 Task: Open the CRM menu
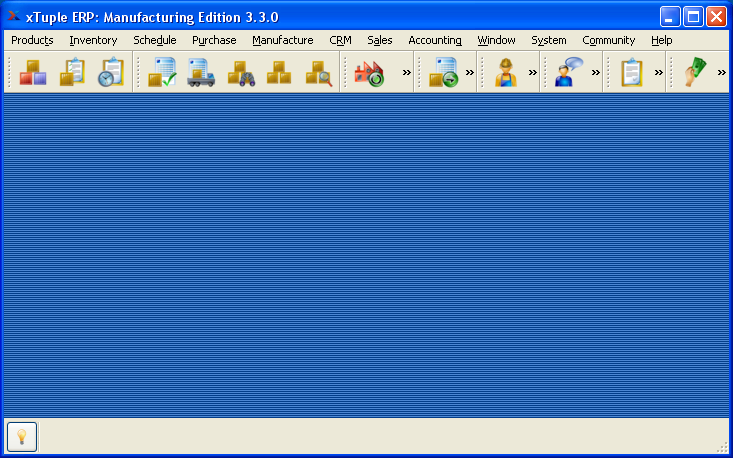pos(340,41)
